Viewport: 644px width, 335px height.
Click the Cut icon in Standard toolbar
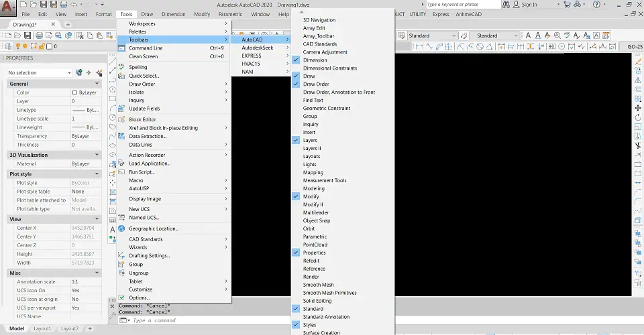tap(80, 36)
